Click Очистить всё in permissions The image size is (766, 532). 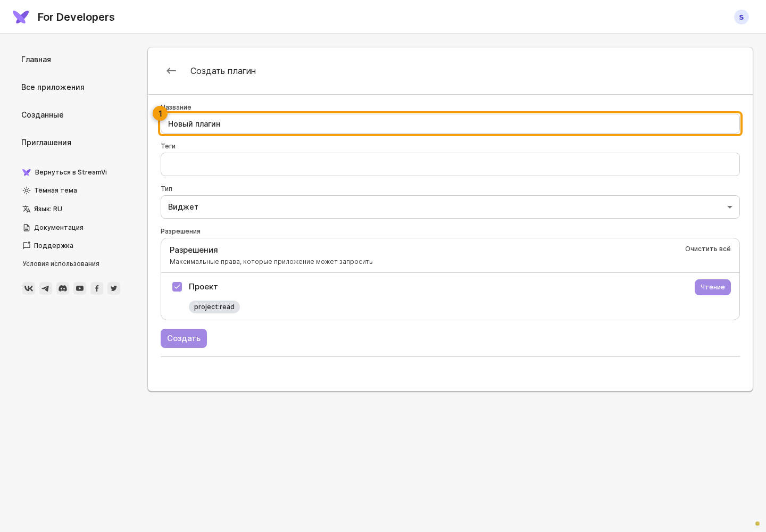708,249
